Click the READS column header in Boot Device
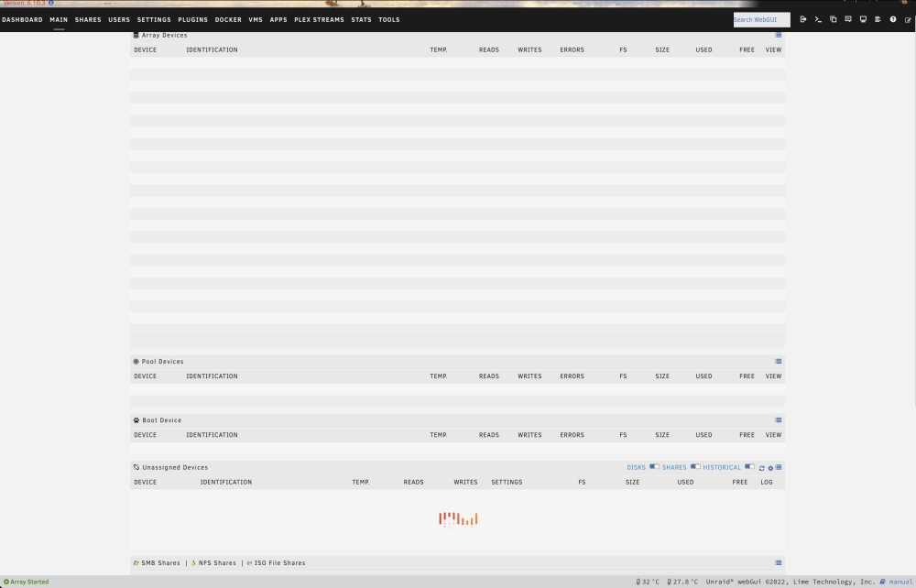This screenshot has height=588, width=916. (x=489, y=434)
